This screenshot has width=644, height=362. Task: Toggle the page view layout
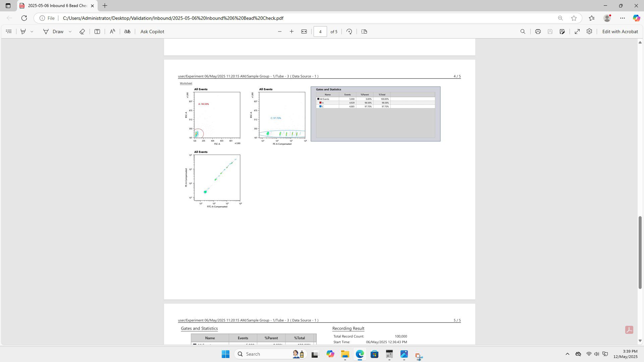coord(364,32)
